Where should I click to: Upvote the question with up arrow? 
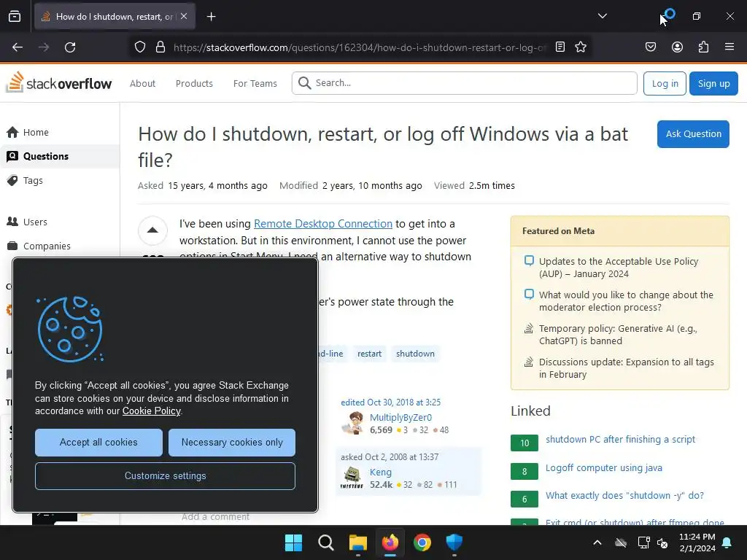152,230
